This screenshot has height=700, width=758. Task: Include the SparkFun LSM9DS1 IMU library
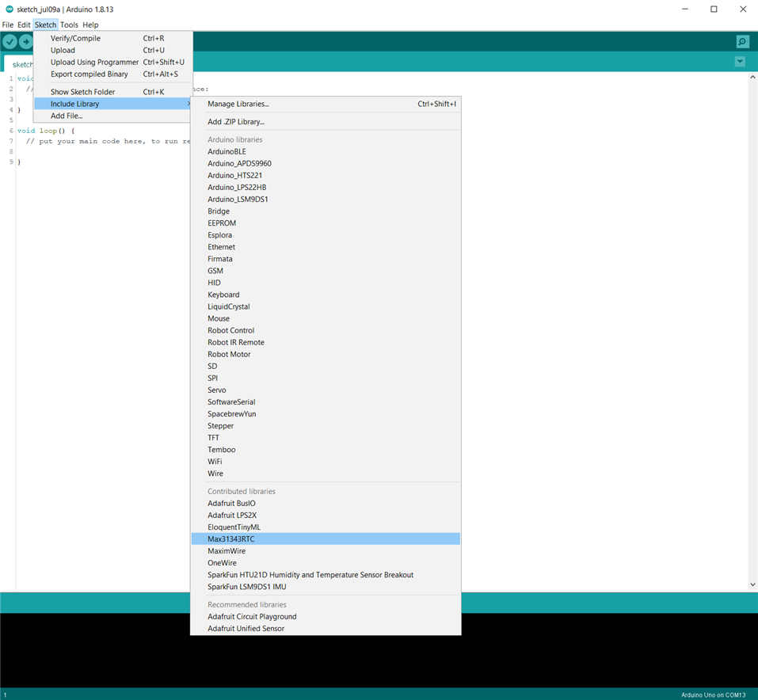pyautogui.click(x=326, y=587)
